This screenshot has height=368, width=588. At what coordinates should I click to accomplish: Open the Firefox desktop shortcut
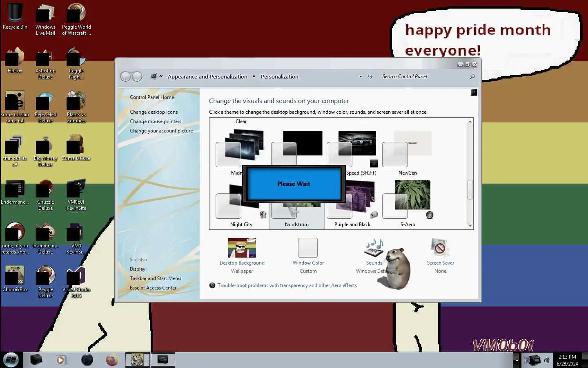coord(15,60)
